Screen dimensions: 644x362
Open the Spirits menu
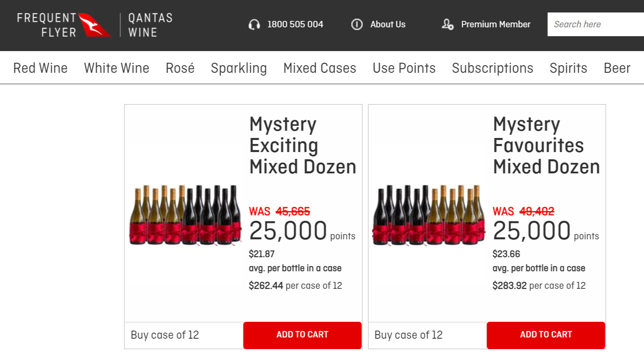coord(568,68)
